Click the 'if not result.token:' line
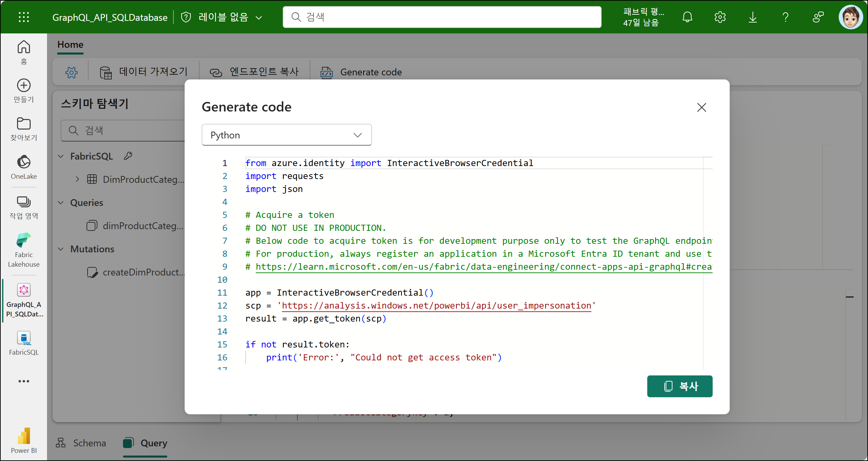 coord(297,344)
